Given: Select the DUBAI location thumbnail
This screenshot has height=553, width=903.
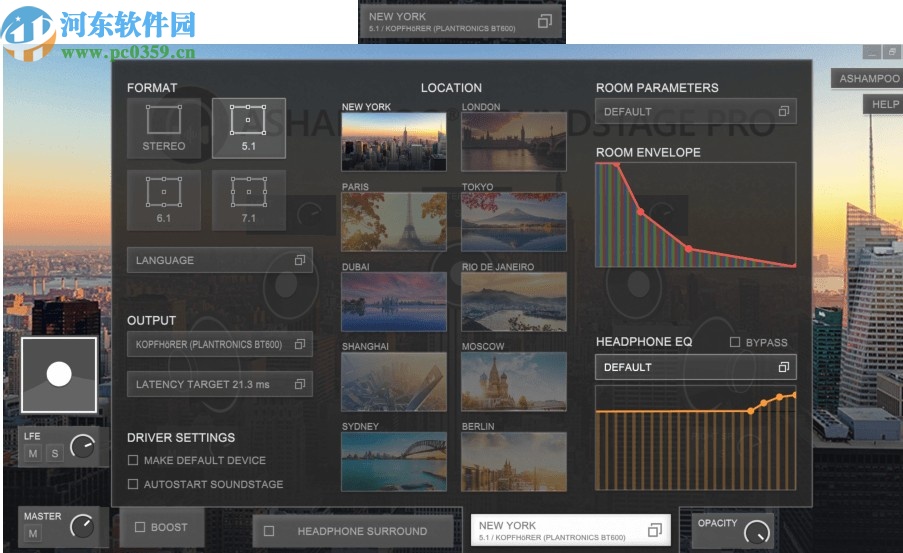Looking at the screenshot, I should tap(394, 302).
